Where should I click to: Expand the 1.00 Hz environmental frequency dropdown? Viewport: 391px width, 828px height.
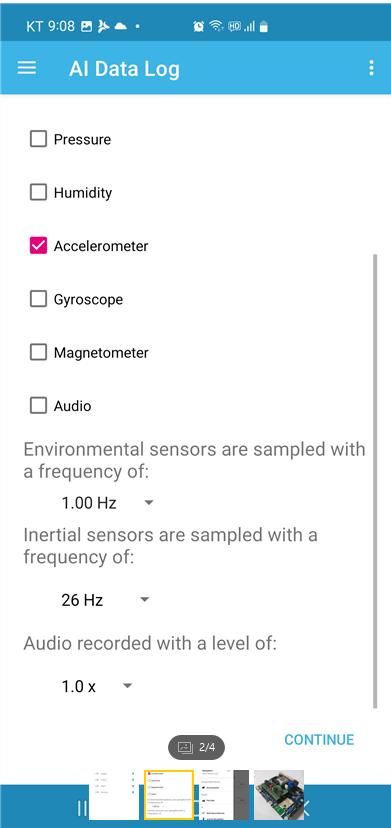107,503
